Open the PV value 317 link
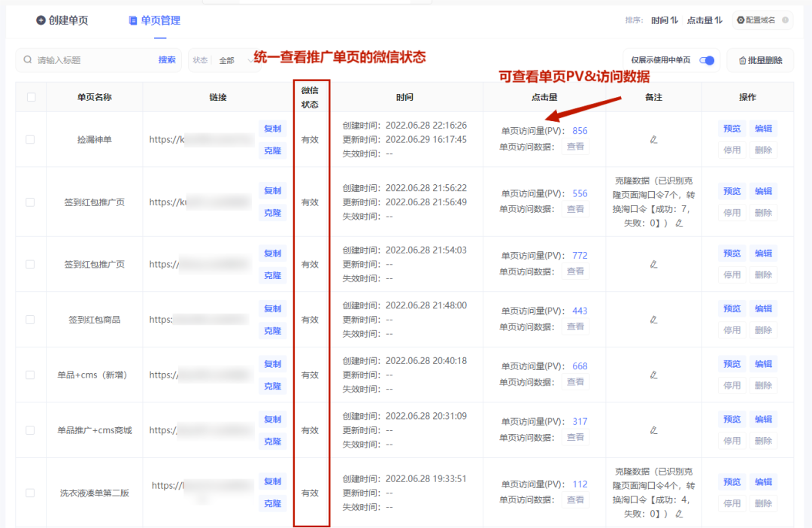The height and width of the screenshot is (528, 812). point(580,422)
